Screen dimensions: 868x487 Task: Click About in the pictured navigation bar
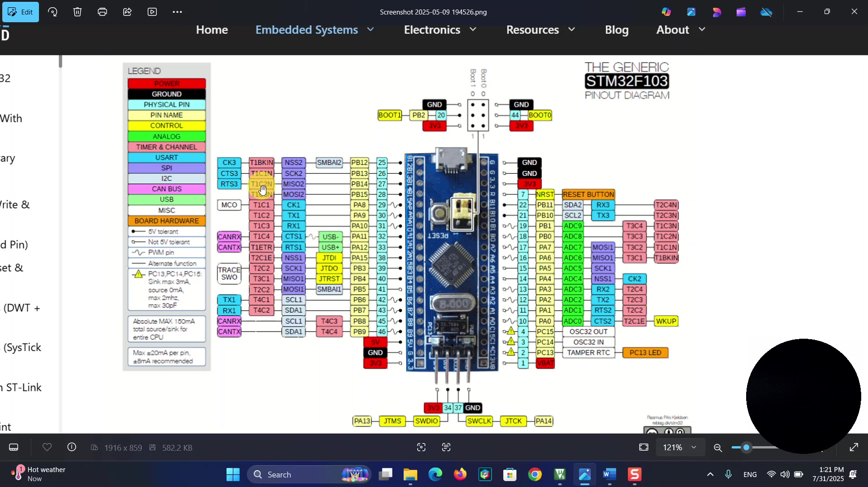pyautogui.click(x=673, y=30)
